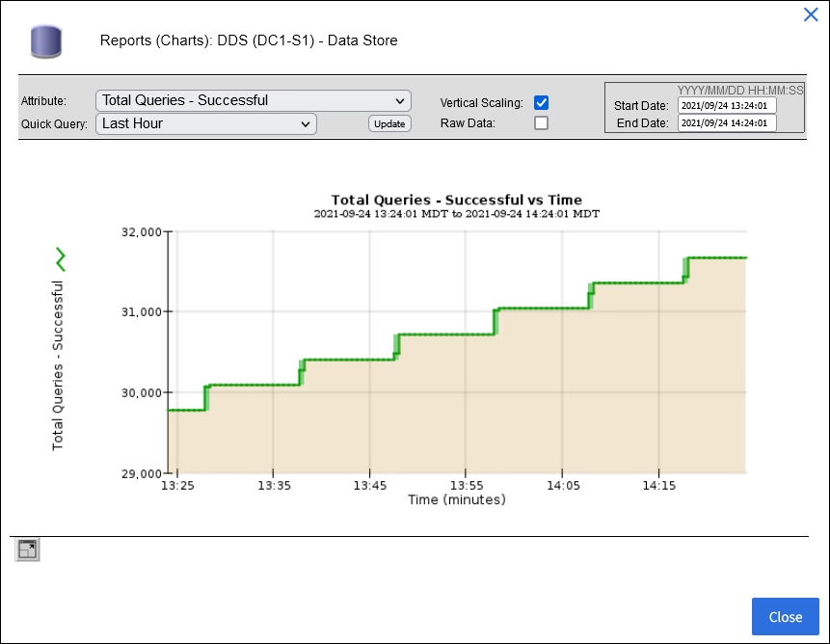Click the chart date range subtitle

point(456,214)
